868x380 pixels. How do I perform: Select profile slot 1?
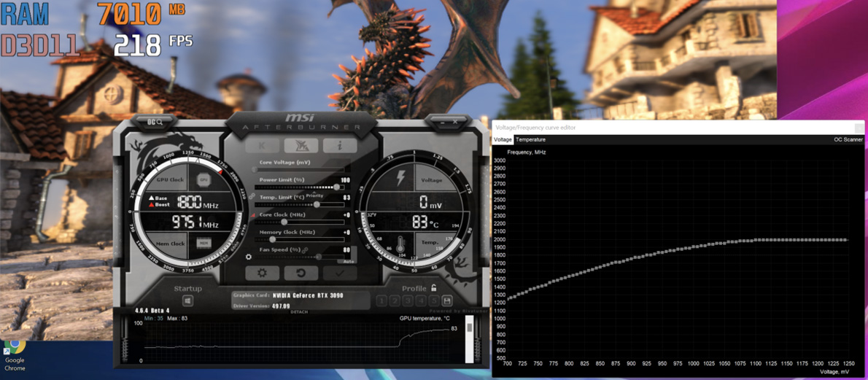pos(381,300)
